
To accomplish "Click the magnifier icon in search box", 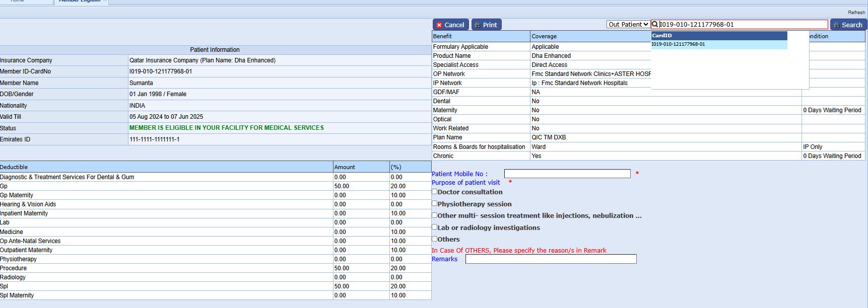I will tap(655, 24).
